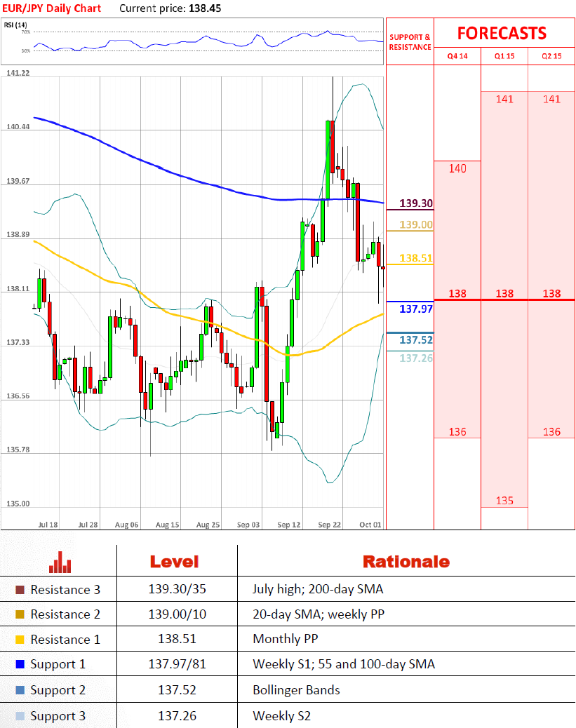
Task: Click the Resistance 1 yellow color swatch
Action: (20, 640)
